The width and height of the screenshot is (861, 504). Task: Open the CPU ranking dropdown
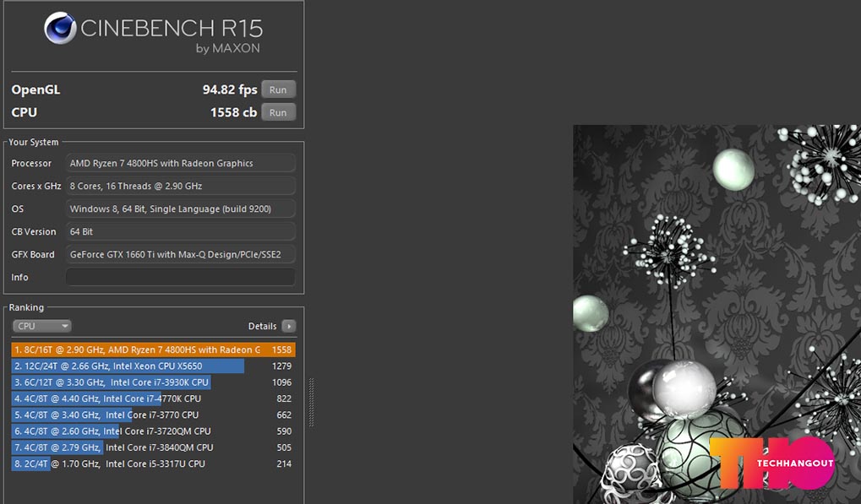[x=41, y=327]
